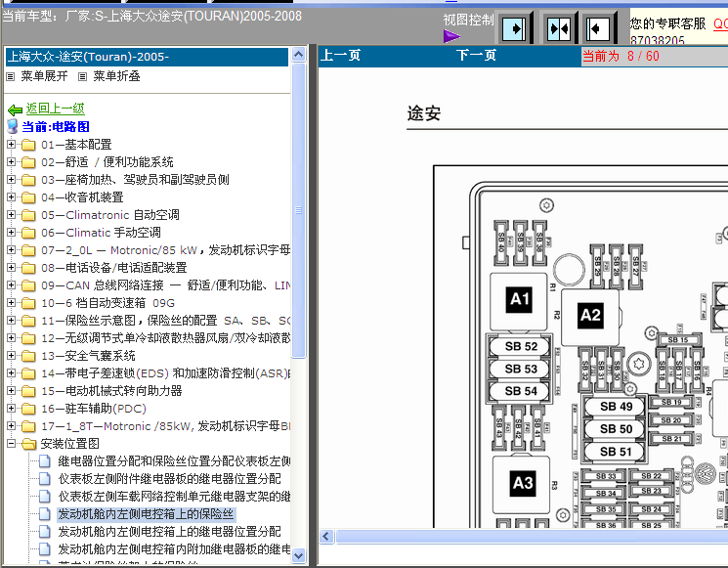Click fuse SB 49 in diagram

(616, 407)
